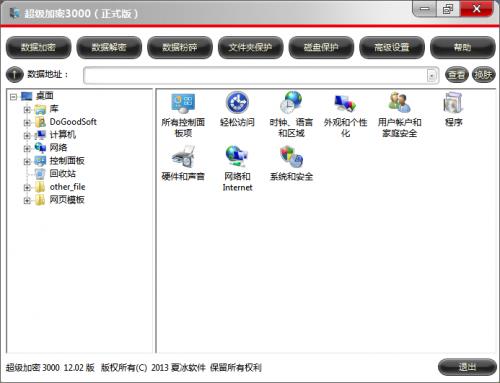Collapse the 桌面 root node
Screen dimensions: 500x383
(x=13, y=97)
